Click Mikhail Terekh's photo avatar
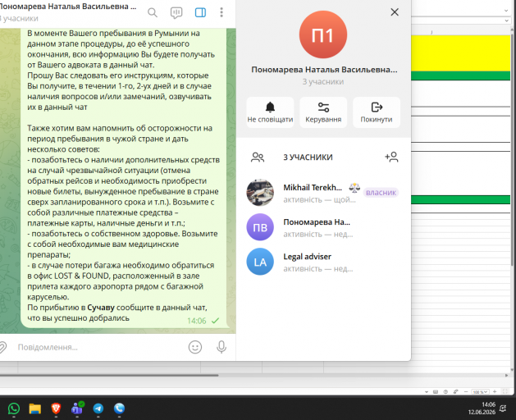Viewport: 516px width, 420px height. pos(260,193)
